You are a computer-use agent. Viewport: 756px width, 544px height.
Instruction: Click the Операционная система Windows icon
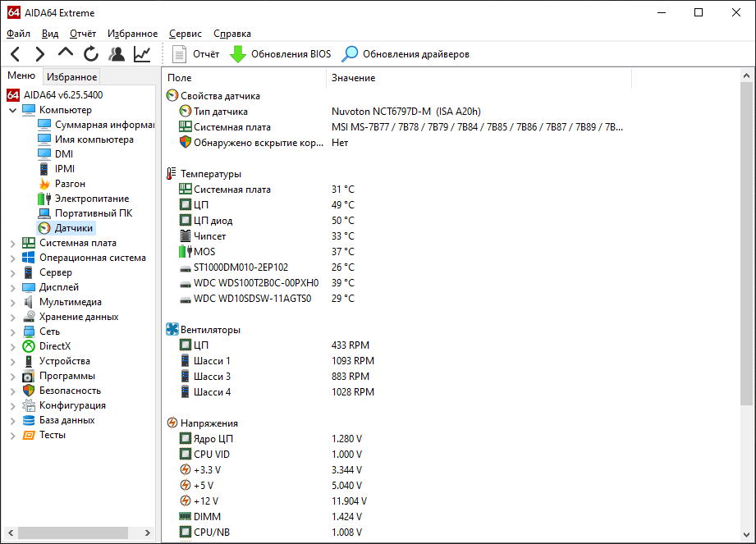point(29,258)
